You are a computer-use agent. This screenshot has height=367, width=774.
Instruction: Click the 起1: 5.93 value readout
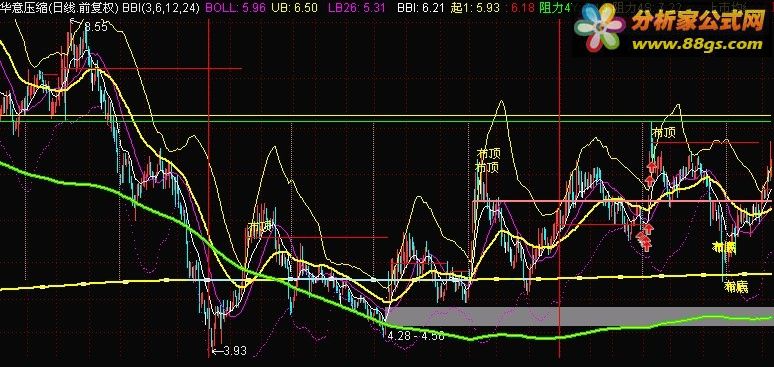pyautogui.click(x=475, y=7)
